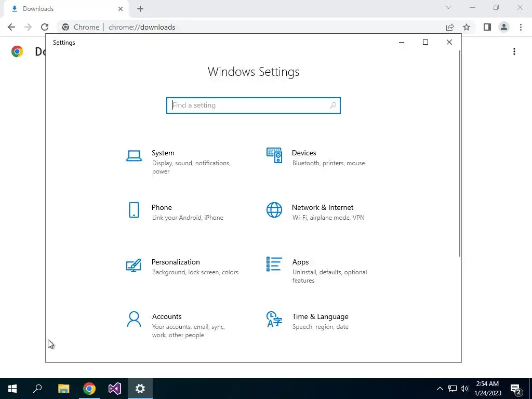This screenshot has width=532, height=399.
Task: Open Apps category link
Action: click(x=301, y=262)
